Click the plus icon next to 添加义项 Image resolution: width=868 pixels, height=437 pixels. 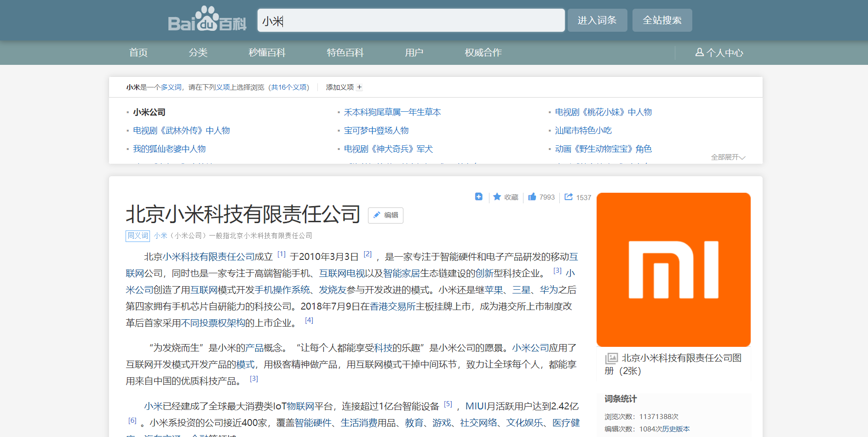(359, 87)
